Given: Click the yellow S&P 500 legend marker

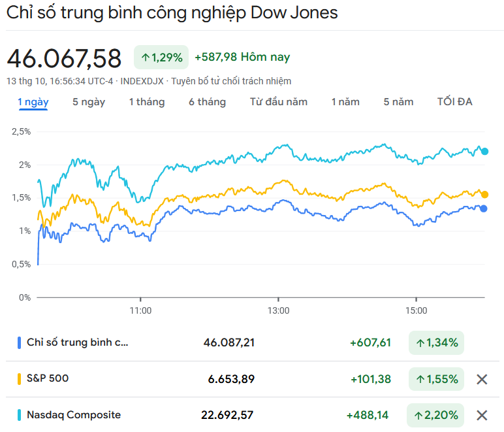Looking at the screenshot, I should click(x=20, y=378).
